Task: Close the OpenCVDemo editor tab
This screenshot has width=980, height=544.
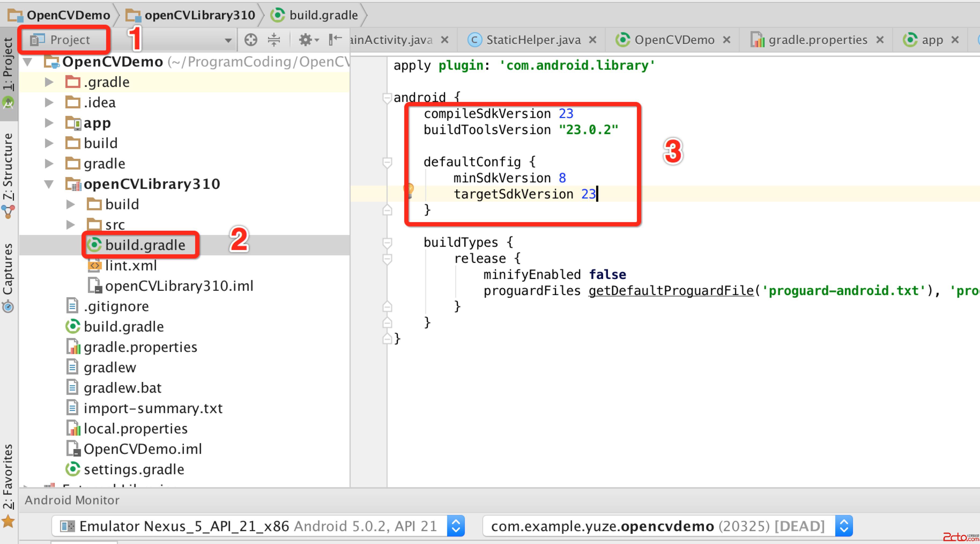Action: pos(726,40)
